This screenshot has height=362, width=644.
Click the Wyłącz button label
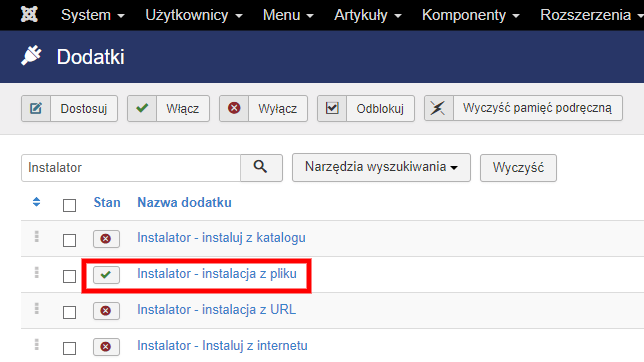point(278,108)
